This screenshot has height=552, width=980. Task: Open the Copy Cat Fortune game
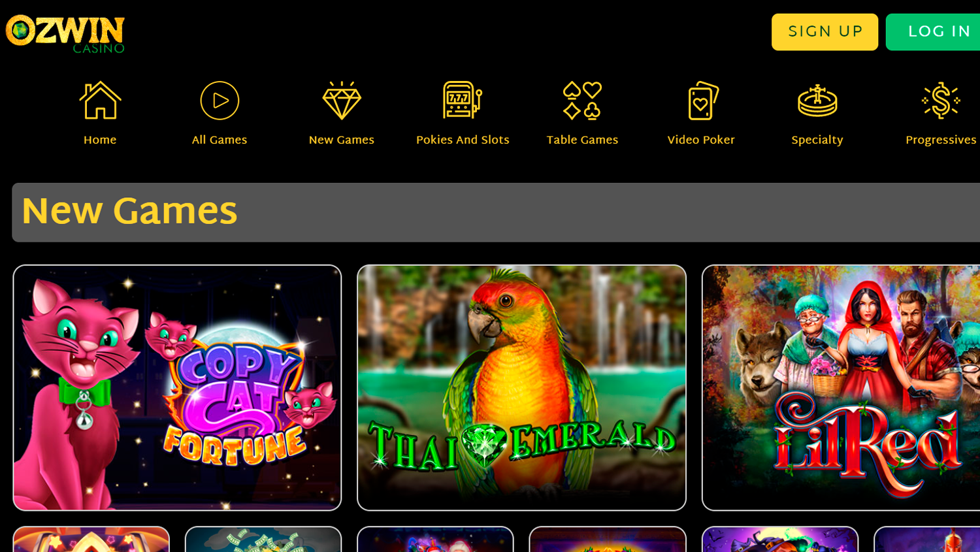coord(177,387)
